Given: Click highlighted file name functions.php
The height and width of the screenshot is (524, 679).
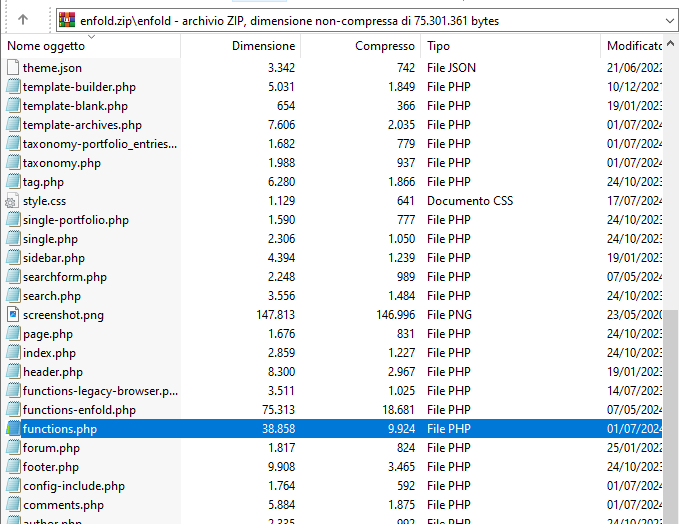Looking at the screenshot, I should pos(60,429).
